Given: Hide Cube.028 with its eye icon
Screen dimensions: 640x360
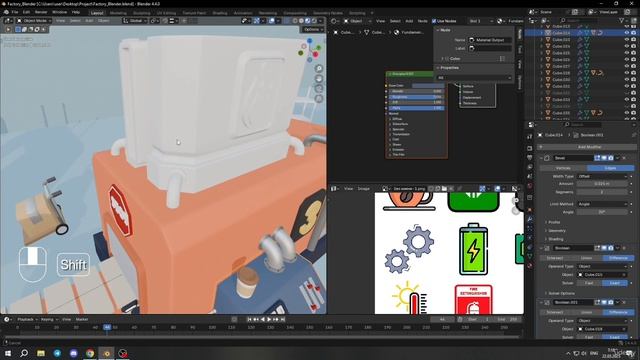Looking at the screenshot, I should pos(627,73).
